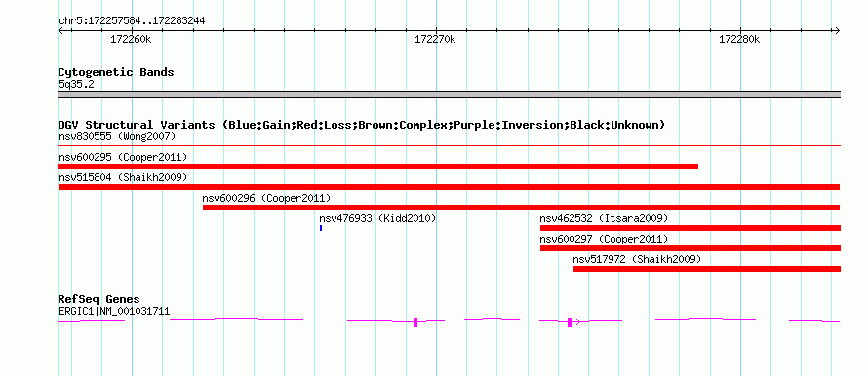The height and width of the screenshot is (376, 868).
Task: Open the nsv462532 (Itsara2009) label
Action: tap(604, 218)
